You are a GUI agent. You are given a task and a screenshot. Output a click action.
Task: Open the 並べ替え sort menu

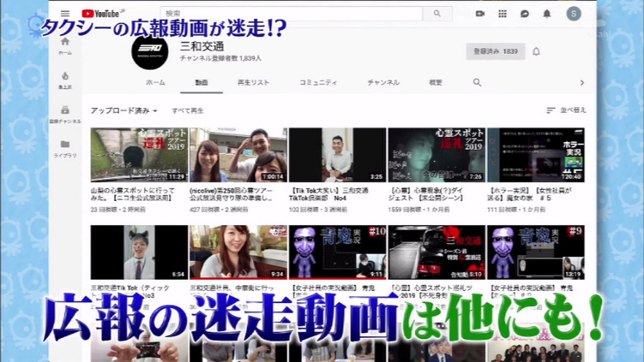pos(567,110)
